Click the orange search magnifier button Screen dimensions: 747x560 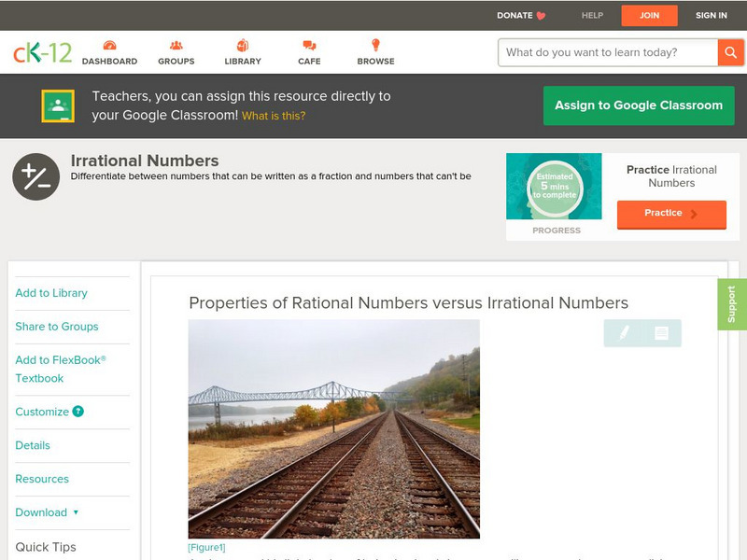point(730,52)
